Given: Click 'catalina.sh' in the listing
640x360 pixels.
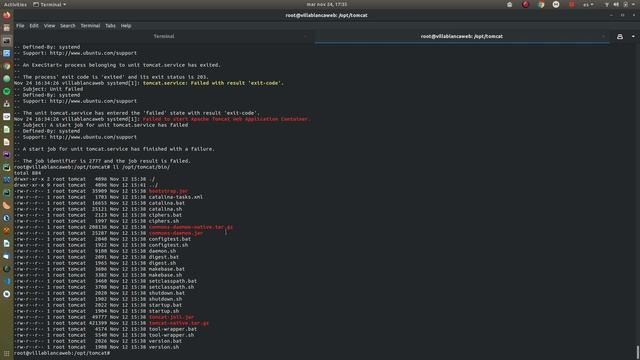Looking at the screenshot, I should (165, 209).
